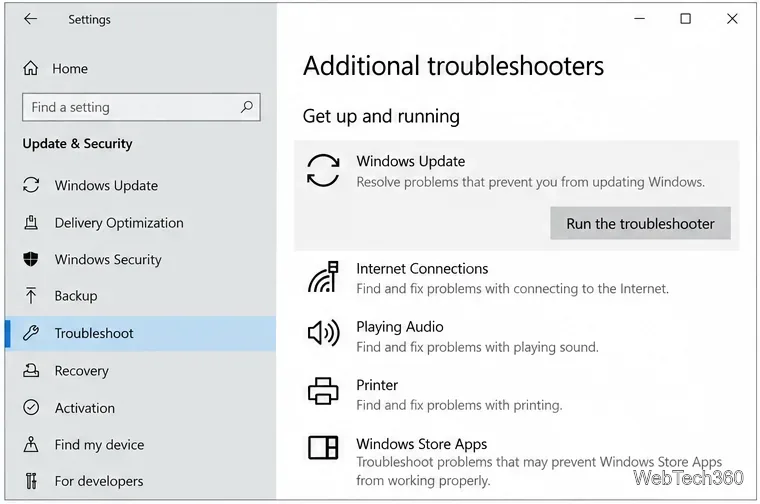Maximize the Settings window

point(685,19)
